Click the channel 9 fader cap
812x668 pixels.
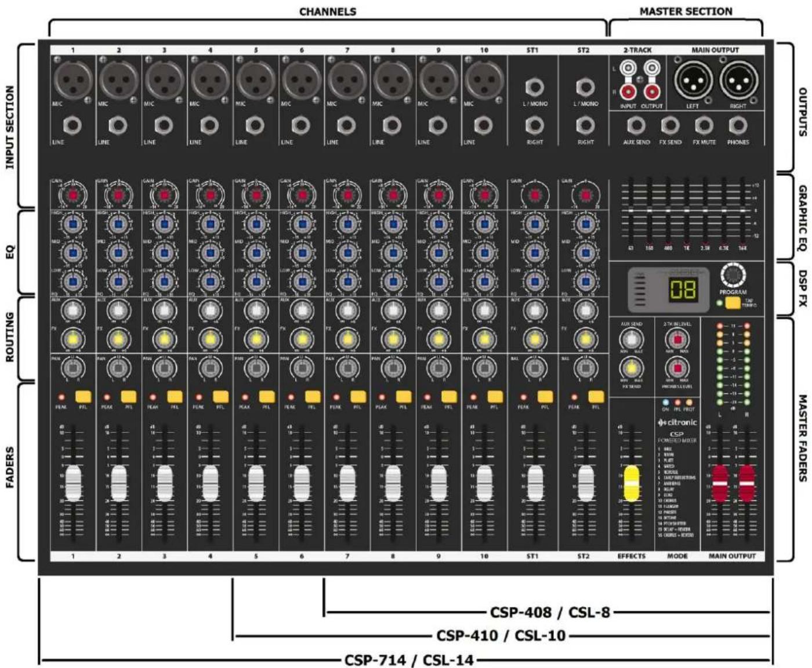click(438, 483)
